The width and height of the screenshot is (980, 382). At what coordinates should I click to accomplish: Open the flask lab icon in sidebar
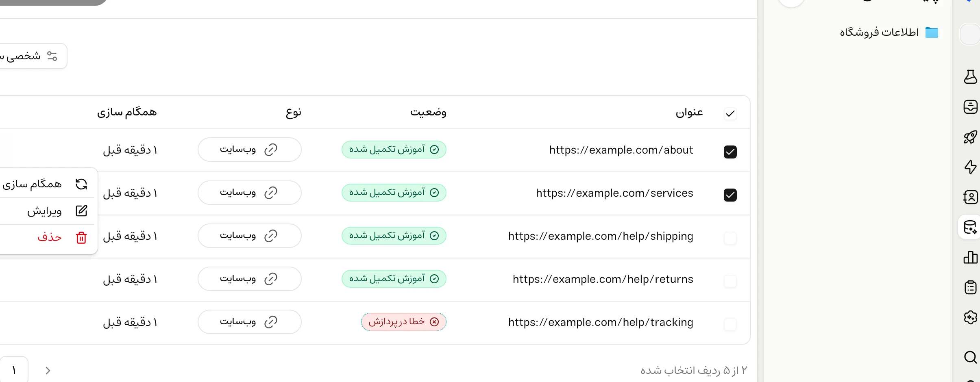pyautogui.click(x=970, y=76)
